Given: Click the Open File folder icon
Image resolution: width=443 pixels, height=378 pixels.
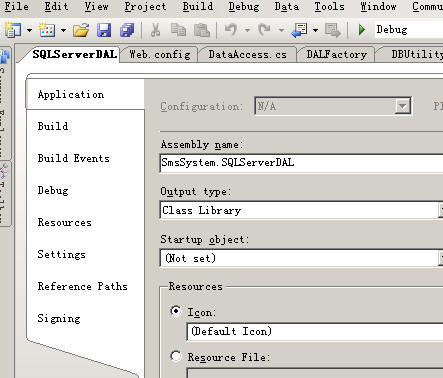Looking at the screenshot, I should pos(81,30).
